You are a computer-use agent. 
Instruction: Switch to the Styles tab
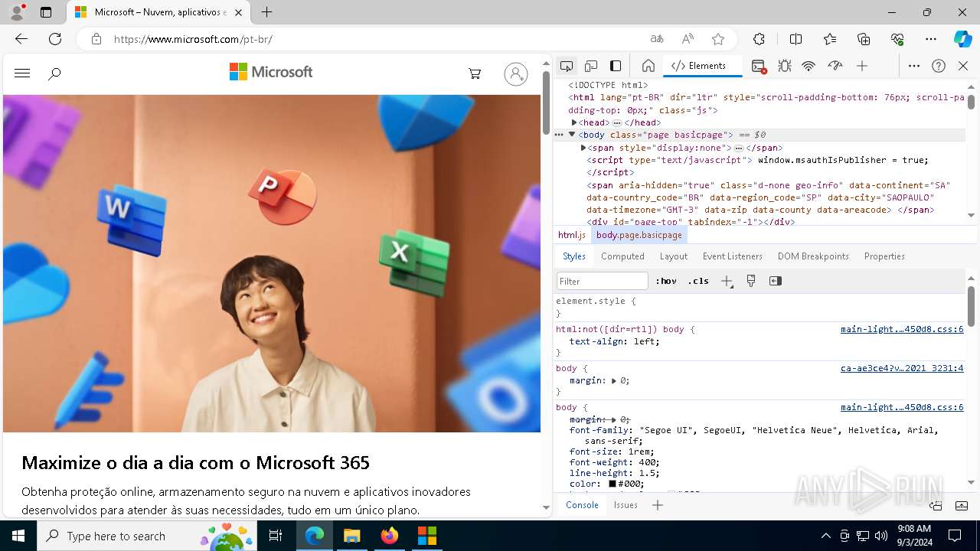[574, 256]
